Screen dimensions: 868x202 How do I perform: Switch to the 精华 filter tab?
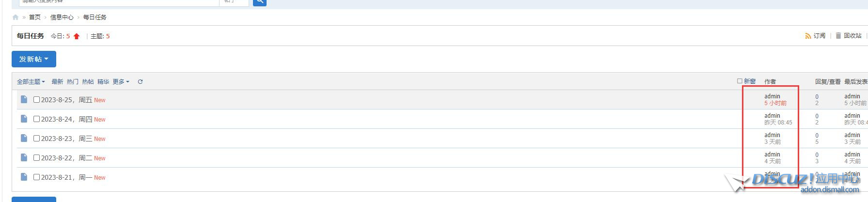point(103,82)
